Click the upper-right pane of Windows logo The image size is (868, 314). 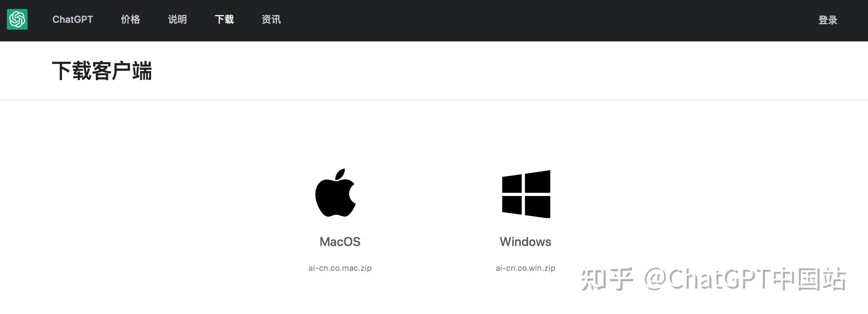click(x=538, y=182)
